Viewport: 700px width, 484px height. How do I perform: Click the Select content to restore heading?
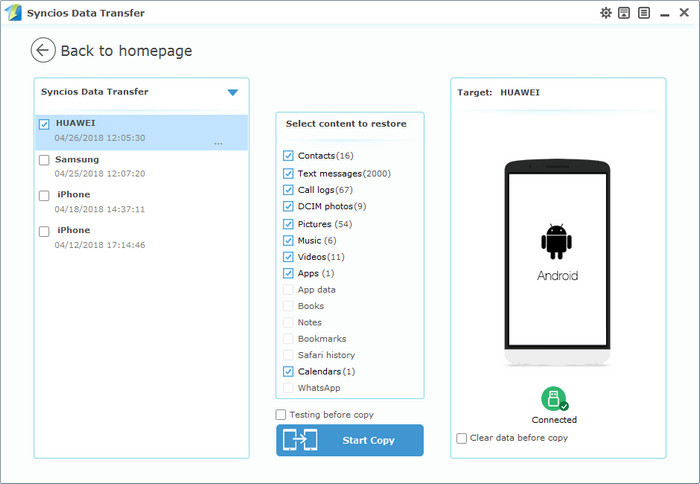346,124
